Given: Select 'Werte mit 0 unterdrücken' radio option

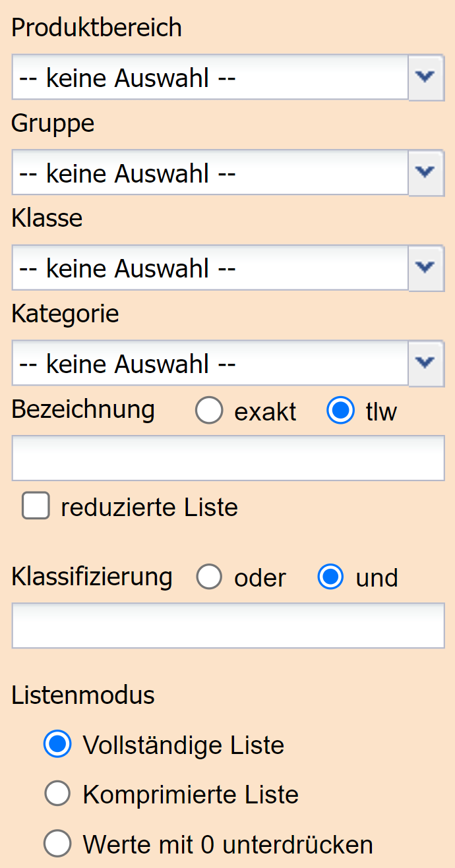Looking at the screenshot, I should (x=57, y=844).
